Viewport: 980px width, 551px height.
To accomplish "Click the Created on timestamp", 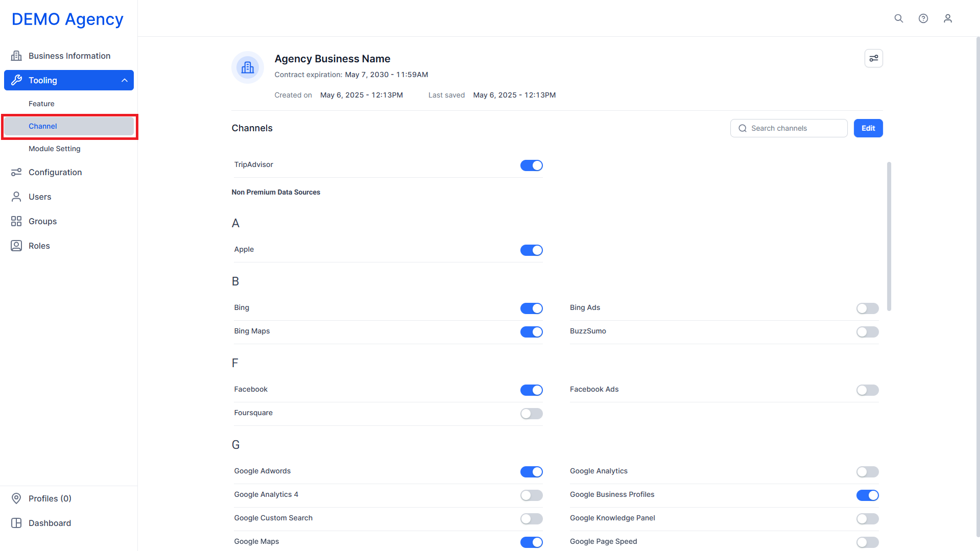I will click(x=362, y=95).
